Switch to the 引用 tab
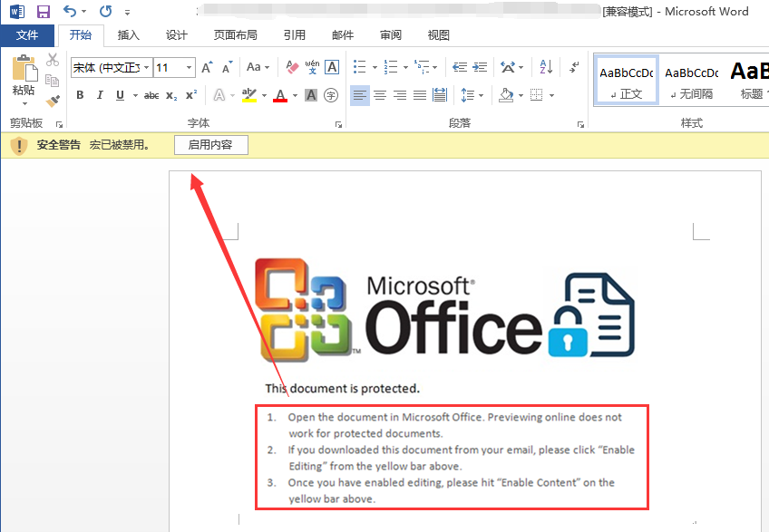The image size is (769, 532). click(294, 35)
